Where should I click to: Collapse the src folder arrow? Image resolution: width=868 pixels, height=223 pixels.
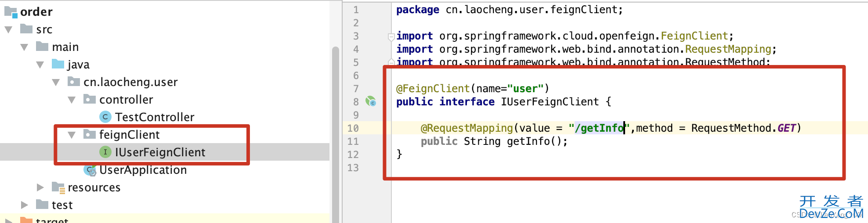click(8, 29)
